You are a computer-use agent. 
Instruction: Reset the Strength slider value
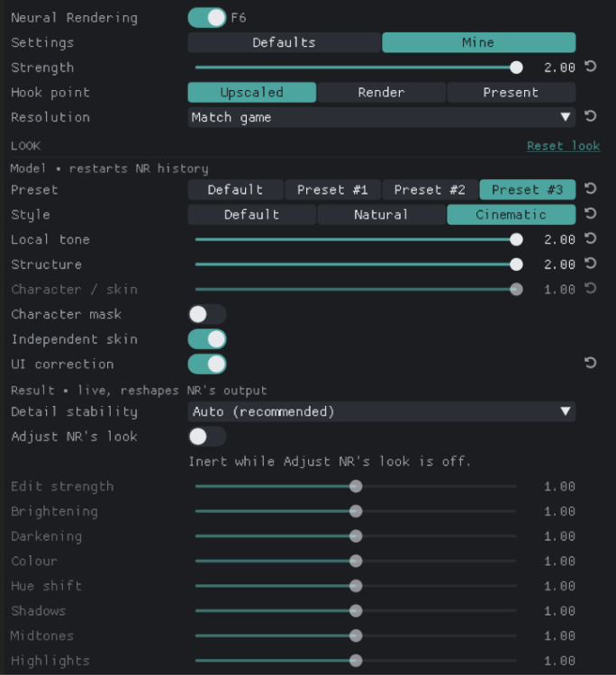[591, 67]
